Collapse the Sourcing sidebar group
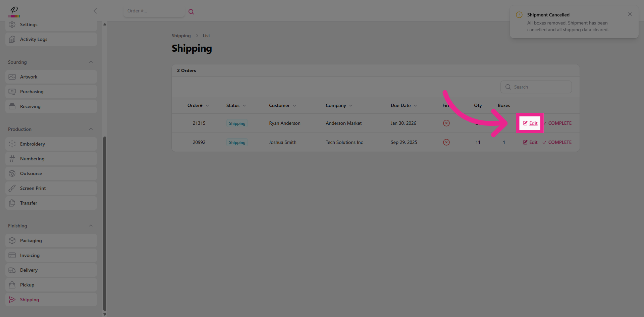 click(x=91, y=62)
